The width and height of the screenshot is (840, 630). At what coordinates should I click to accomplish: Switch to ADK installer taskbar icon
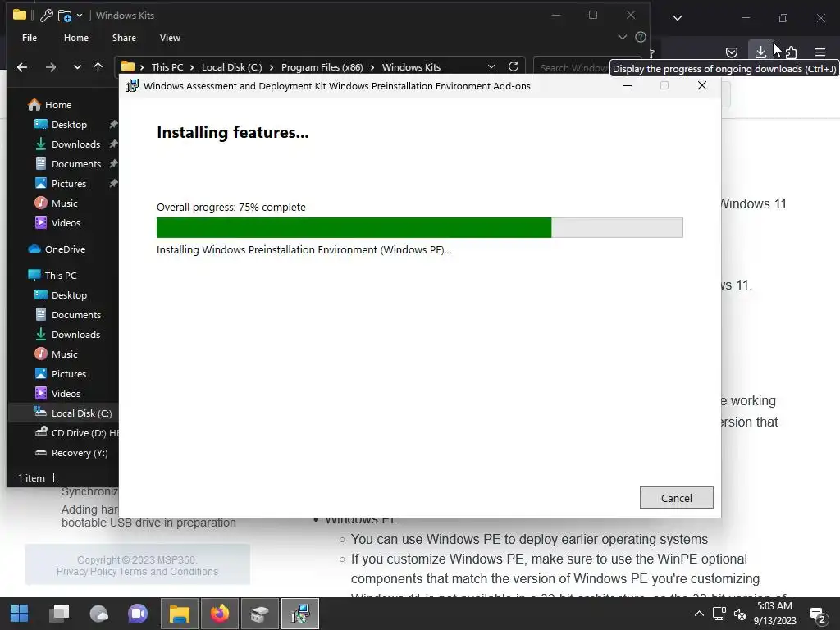(x=300, y=614)
